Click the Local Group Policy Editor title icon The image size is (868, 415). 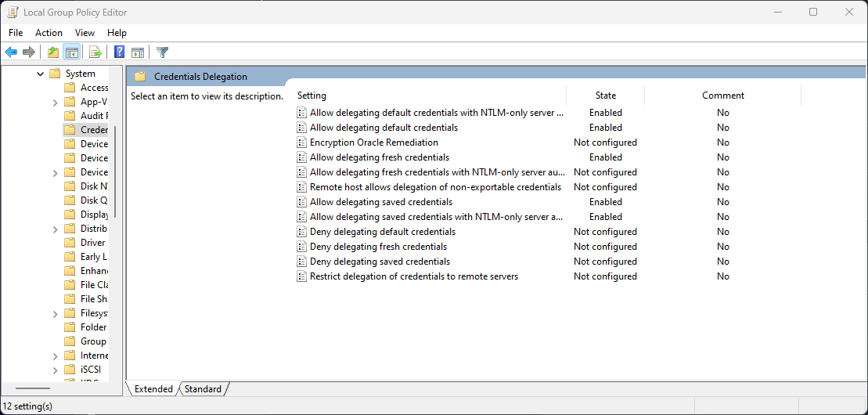tap(13, 12)
